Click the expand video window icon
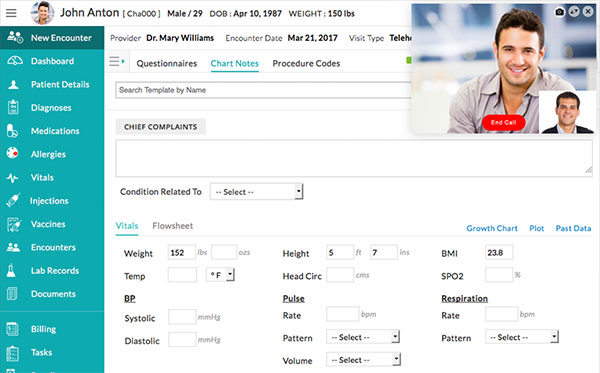The width and height of the screenshot is (600, 373). [574, 12]
